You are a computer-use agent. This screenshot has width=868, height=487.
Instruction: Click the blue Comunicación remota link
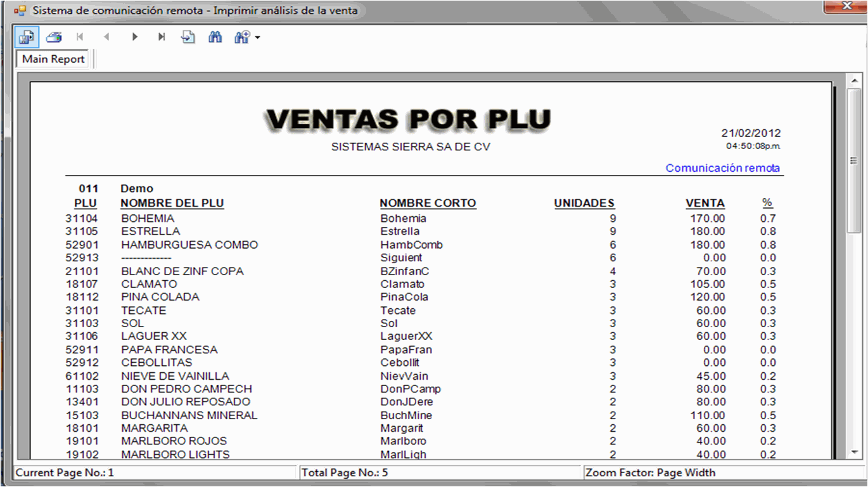pos(722,168)
